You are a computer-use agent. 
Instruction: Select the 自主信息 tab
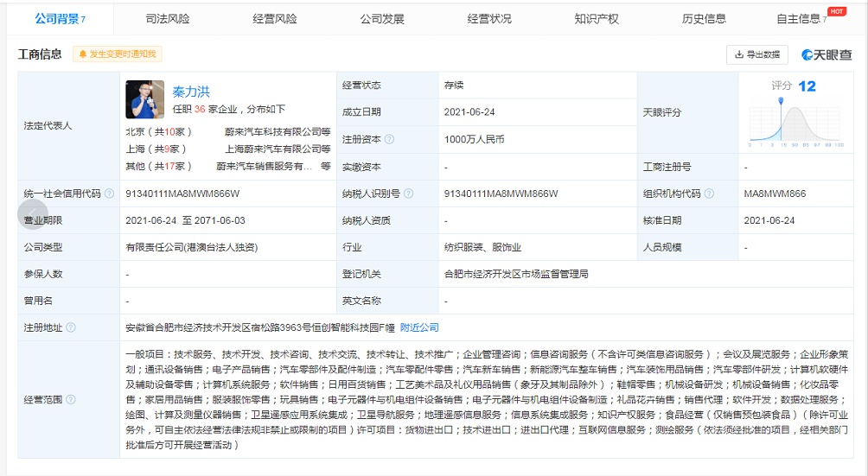point(801,18)
